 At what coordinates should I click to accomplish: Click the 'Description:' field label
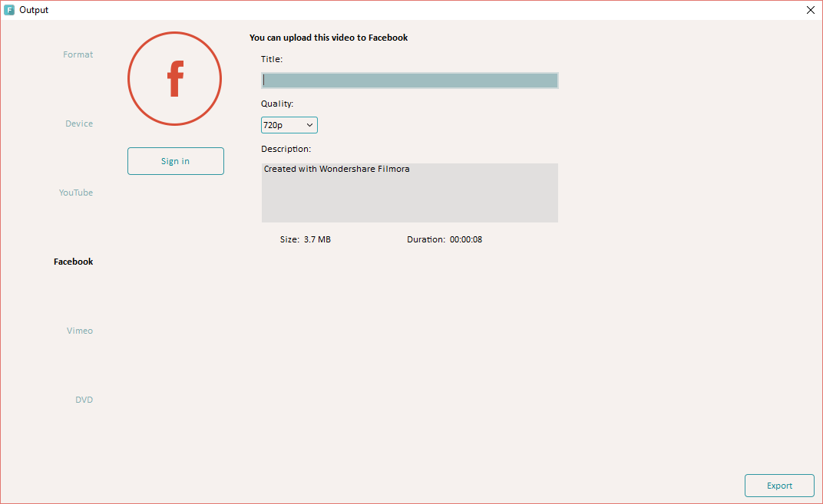(286, 149)
